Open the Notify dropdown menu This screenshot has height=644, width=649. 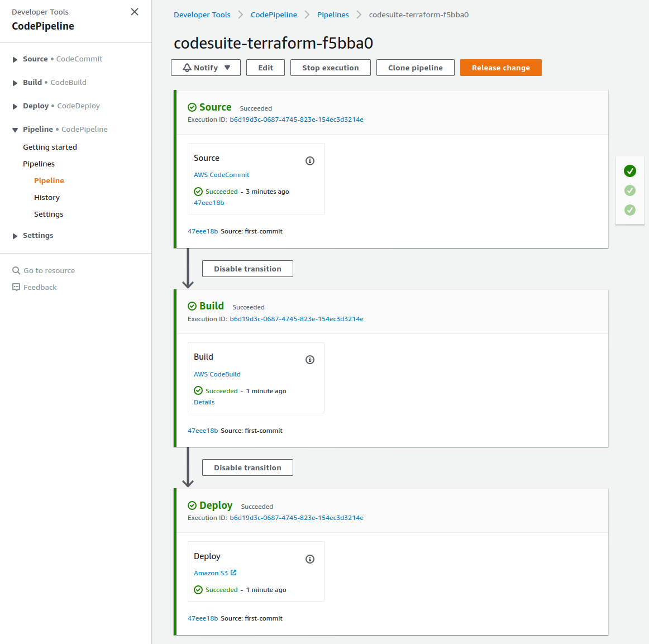tap(206, 68)
